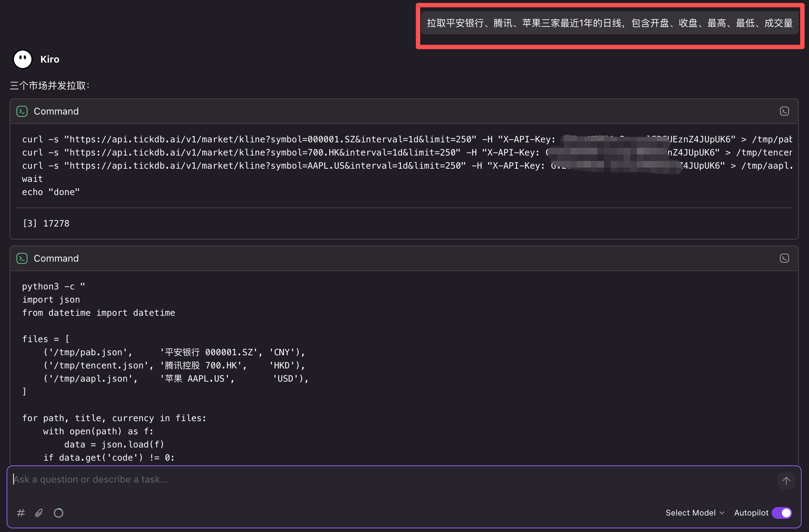This screenshot has width=809, height=532.
Task: Click the Kiro name label
Action: pyautogui.click(x=49, y=59)
